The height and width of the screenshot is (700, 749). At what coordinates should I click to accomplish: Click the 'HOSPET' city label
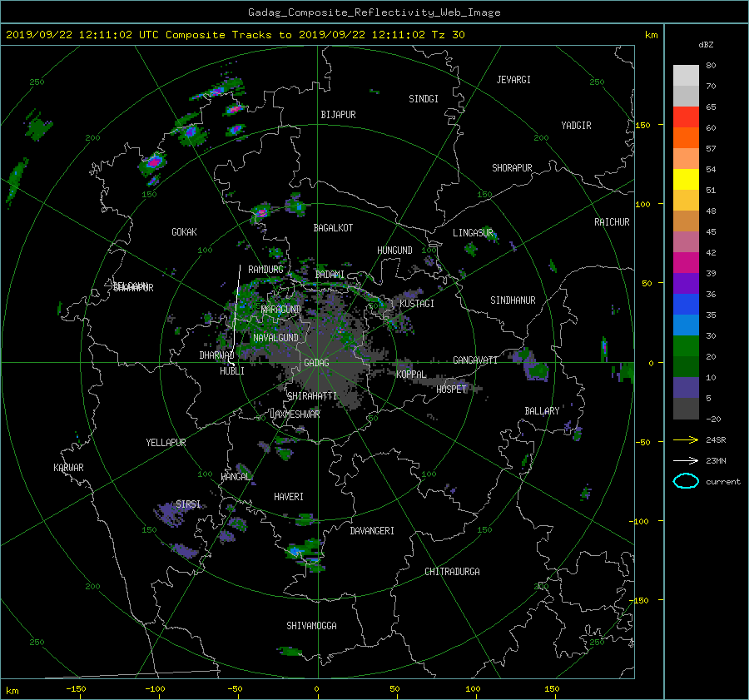point(451,390)
